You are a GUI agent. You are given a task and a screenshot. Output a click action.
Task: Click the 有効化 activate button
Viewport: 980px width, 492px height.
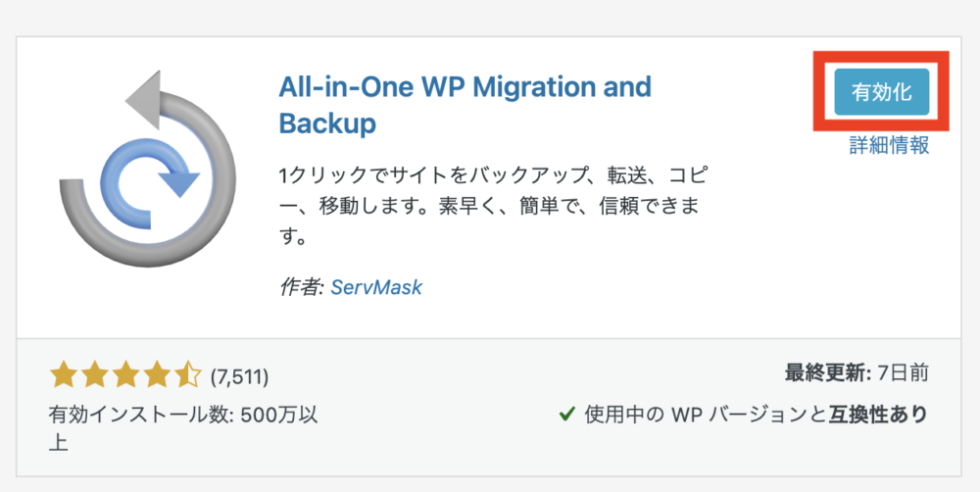(x=881, y=92)
